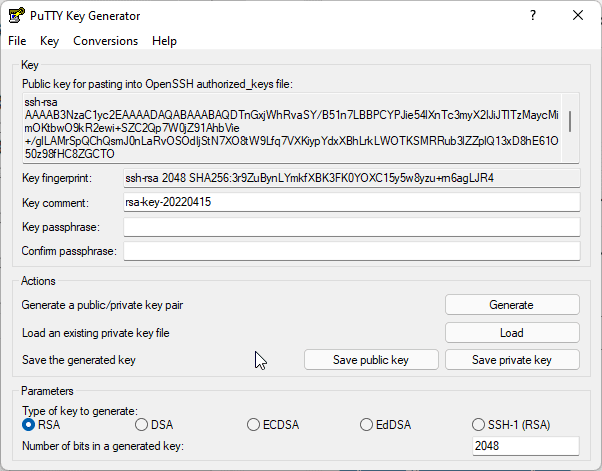Click the Confirm passphrase field
The width and height of the screenshot is (602, 471).
coord(352,251)
